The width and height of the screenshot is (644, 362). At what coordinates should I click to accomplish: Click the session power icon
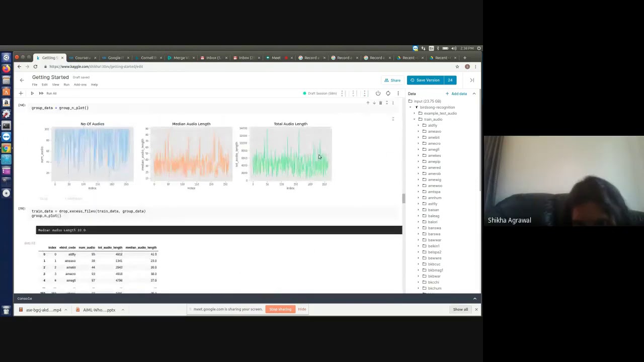click(x=378, y=94)
